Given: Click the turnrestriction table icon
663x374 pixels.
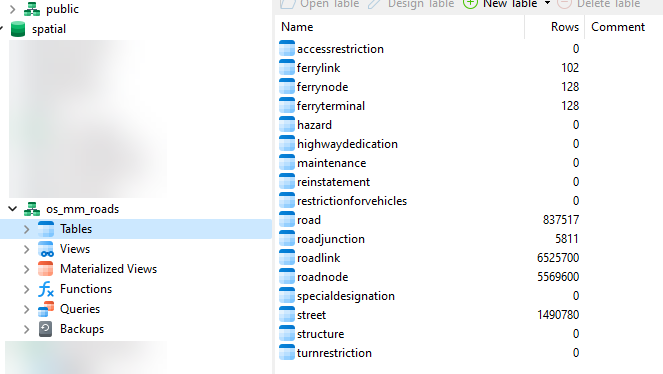Looking at the screenshot, I should click(x=287, y=352).
